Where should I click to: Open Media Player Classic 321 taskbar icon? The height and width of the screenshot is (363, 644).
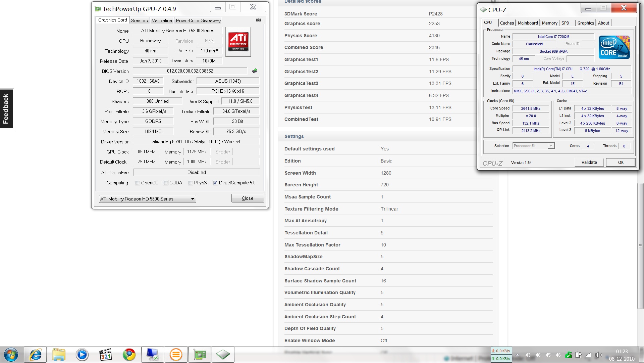pyautogui.click(x=106, y=355)
